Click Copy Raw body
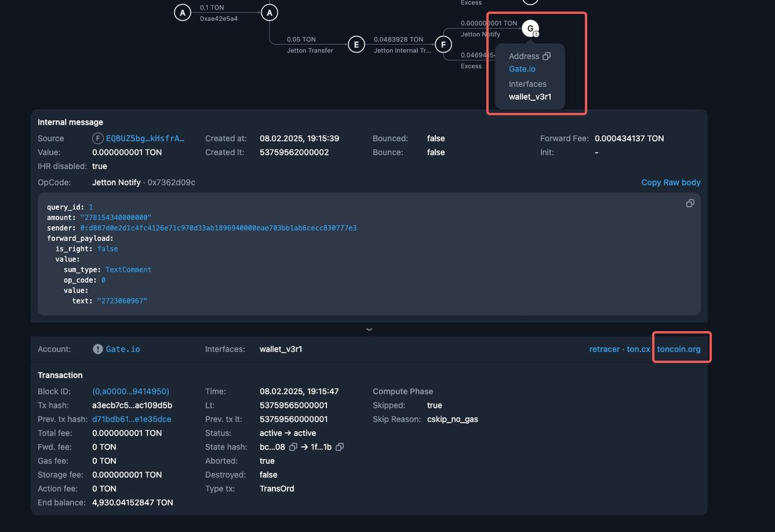This screenshot has height=532, width=775. (670, 182)
